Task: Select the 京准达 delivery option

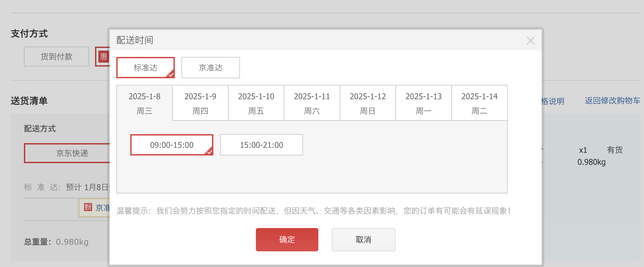Action: point(211,68)
